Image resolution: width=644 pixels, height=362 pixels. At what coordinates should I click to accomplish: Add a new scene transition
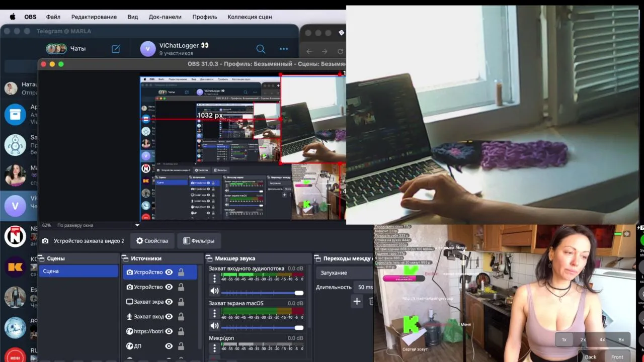(x=357, y=301)
